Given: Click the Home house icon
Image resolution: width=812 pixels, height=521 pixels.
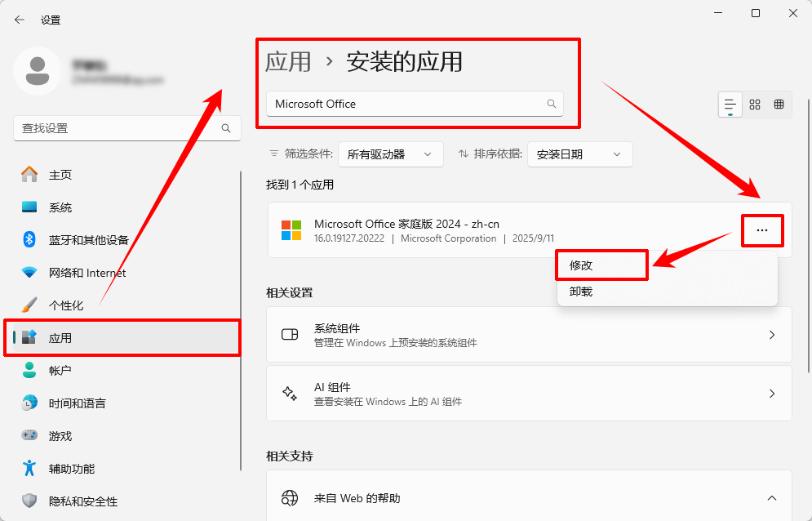Looking at the screenshot, I should [29, 174].
